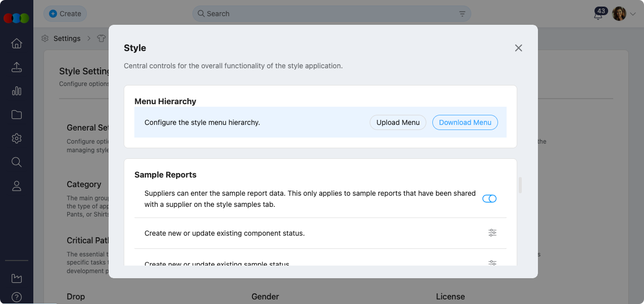Click the Create button
Viewport: 644px width, 304px height.
[65, 14]
